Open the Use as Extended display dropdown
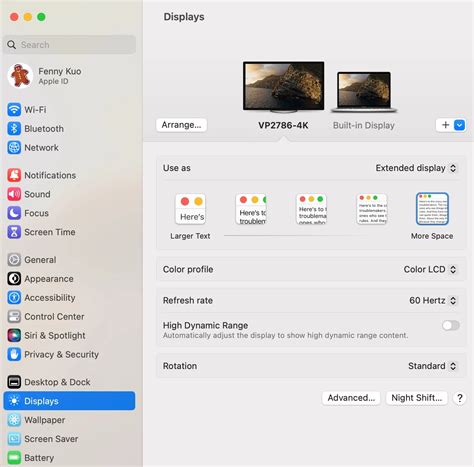474x467 pixels. (416, 168)
